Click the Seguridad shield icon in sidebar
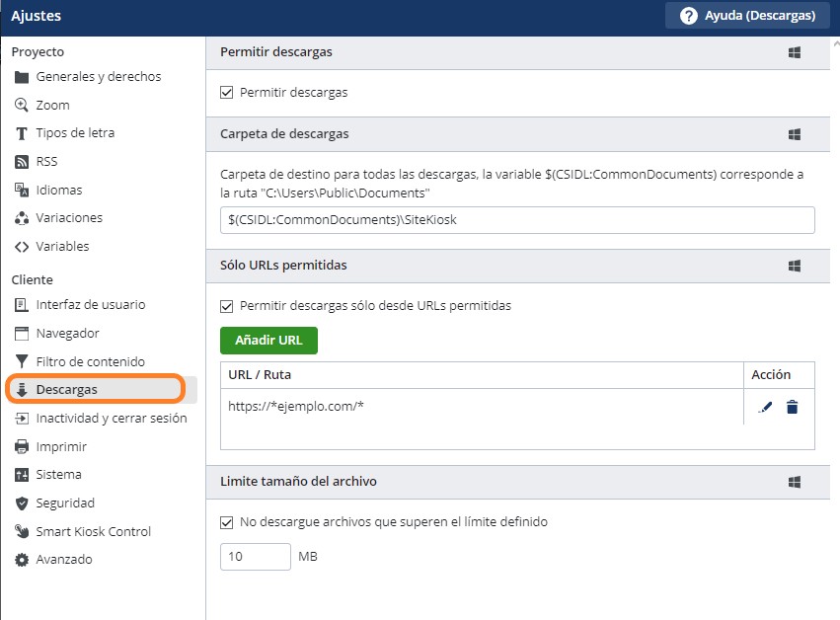Screen dimensions: 840x620 pos(21,504)
